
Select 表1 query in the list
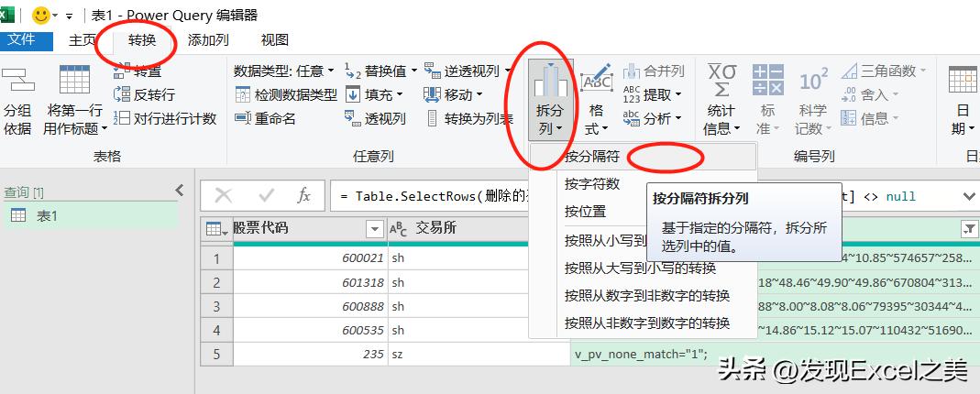pyautogui.click(x=47, y=215)
